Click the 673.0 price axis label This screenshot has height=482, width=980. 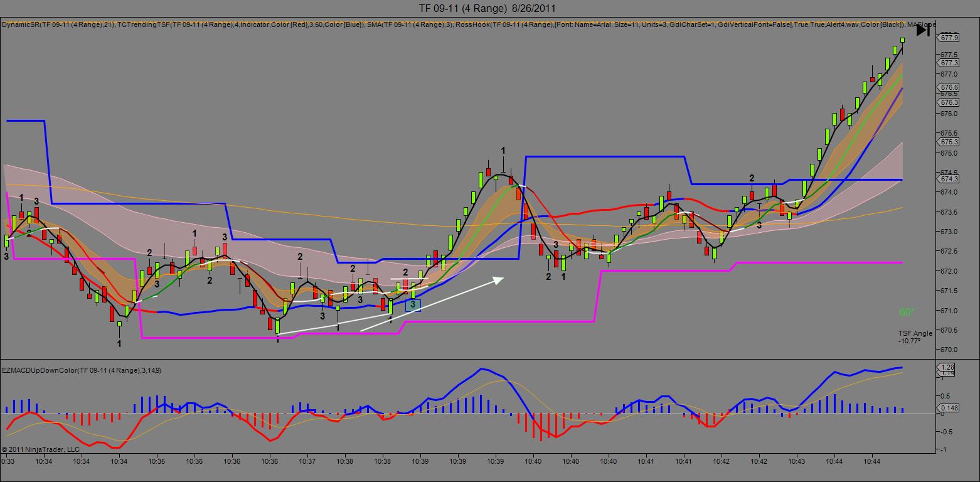pos(949,232)
